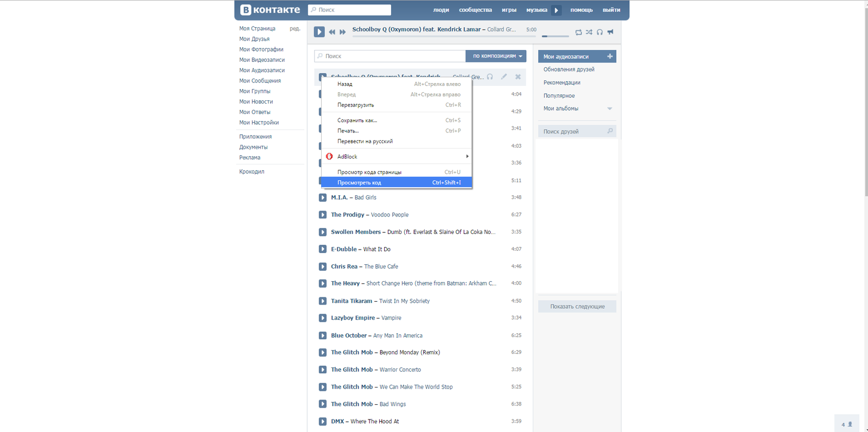Click помощь in header
The image size is (868, 432).
582,10
